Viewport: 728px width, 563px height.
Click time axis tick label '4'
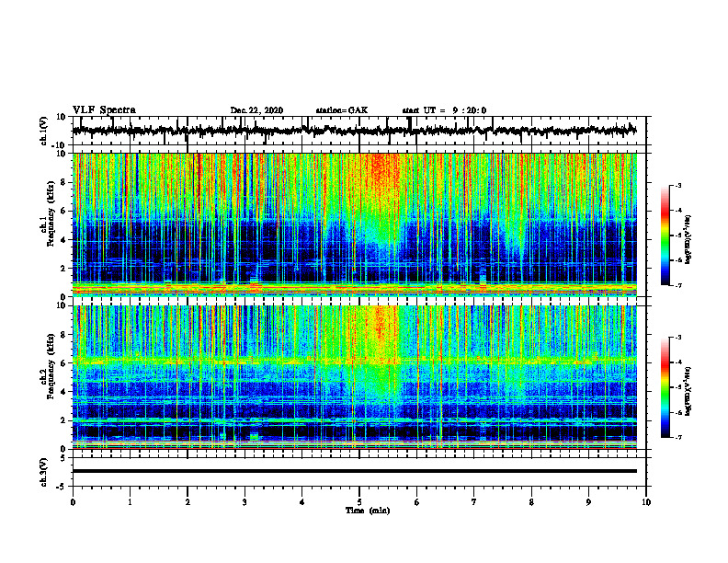point(302,502)
